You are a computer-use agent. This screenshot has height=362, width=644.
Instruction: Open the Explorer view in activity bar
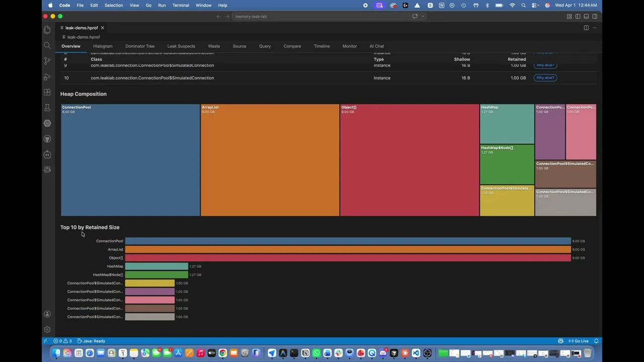coord(47,30)
